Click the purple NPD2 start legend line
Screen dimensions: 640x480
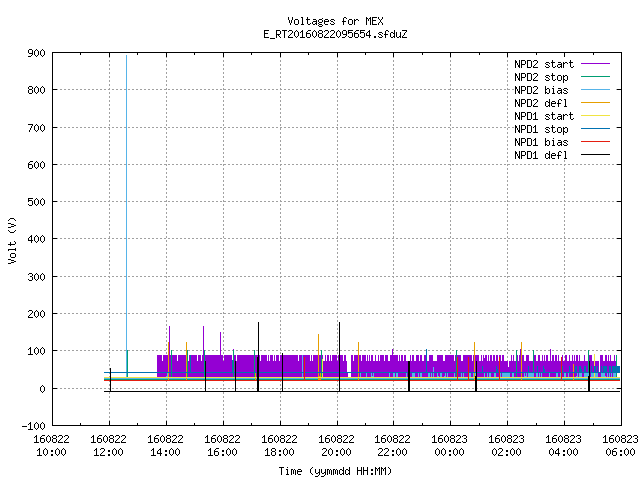[x=595, y=64]
